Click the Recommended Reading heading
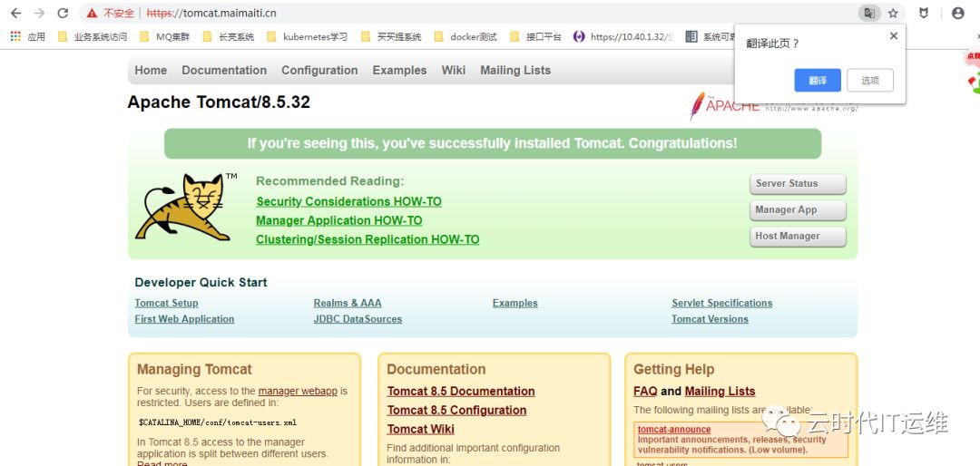Image resolution: width=980 pixels, height=466 pixels. [330, 181]
